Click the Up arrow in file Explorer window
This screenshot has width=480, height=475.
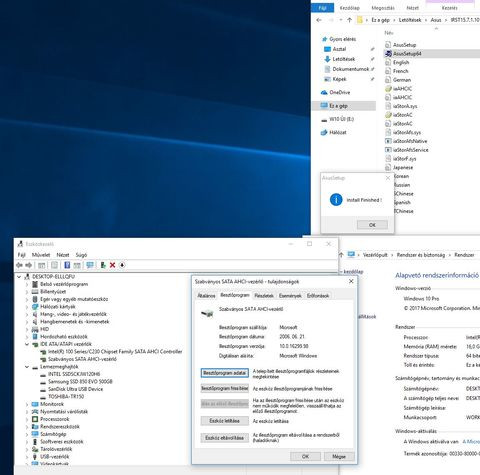[349, 20]
